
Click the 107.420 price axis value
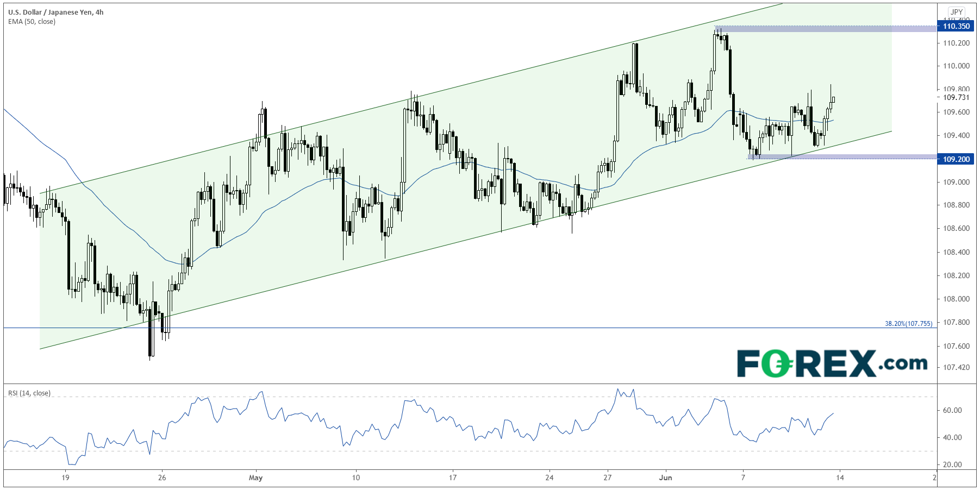956,368
